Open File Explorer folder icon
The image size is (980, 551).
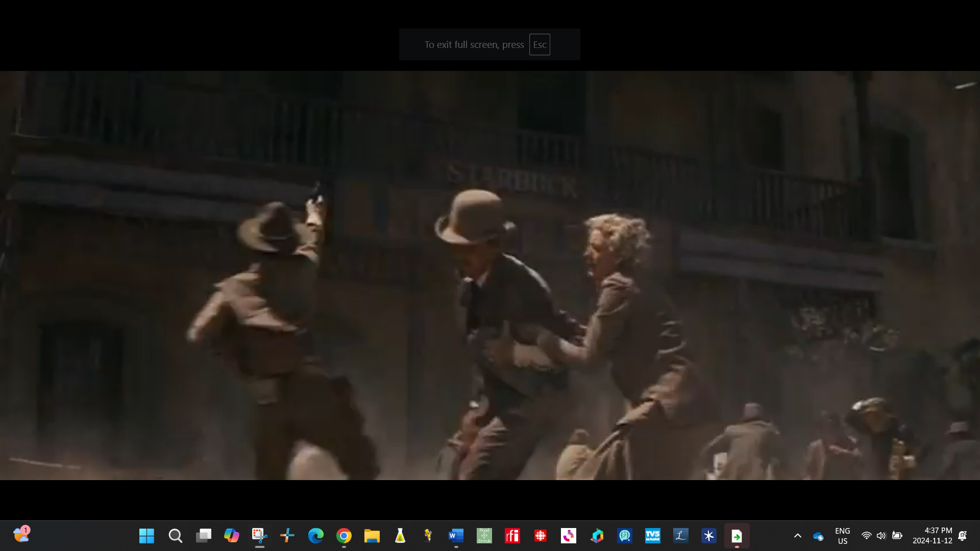(372, 536)
